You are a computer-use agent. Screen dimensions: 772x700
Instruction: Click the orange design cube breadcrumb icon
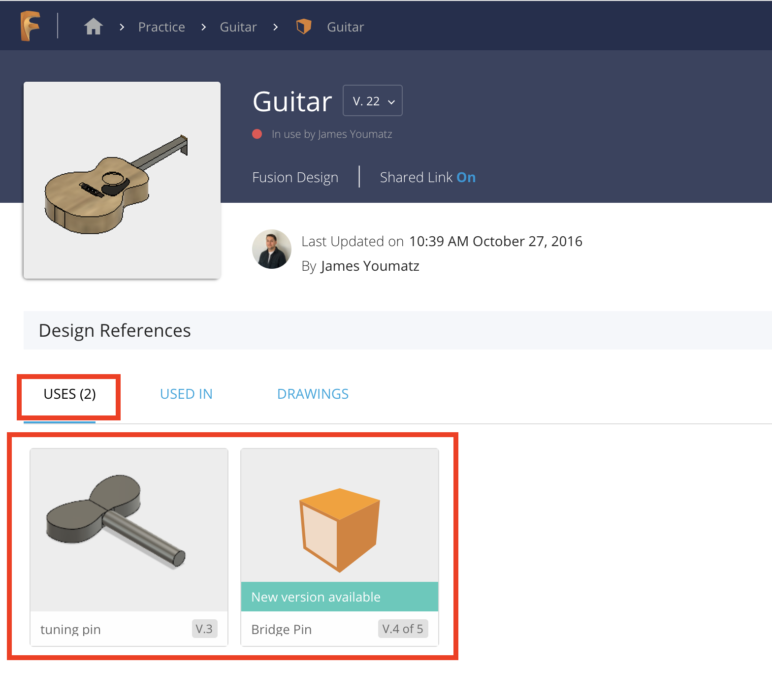pyautogui.click(x=304, y=27)
